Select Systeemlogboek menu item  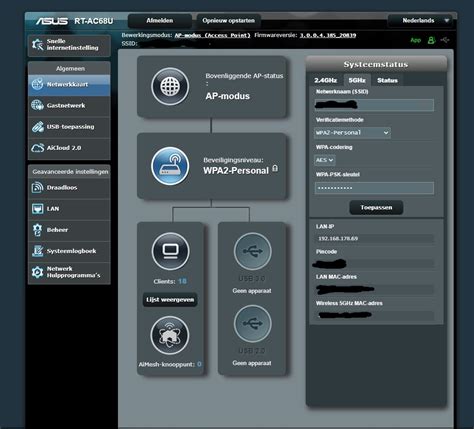(x=69, y=251)
